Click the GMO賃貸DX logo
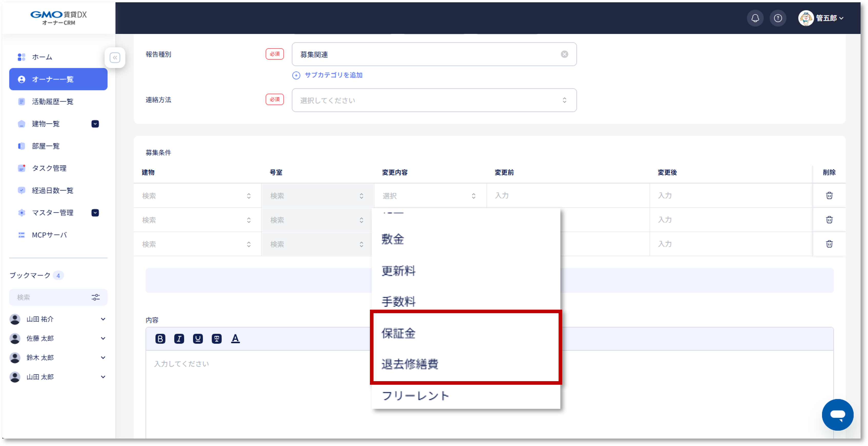This screenshot has width=868, height=446. 59,18
